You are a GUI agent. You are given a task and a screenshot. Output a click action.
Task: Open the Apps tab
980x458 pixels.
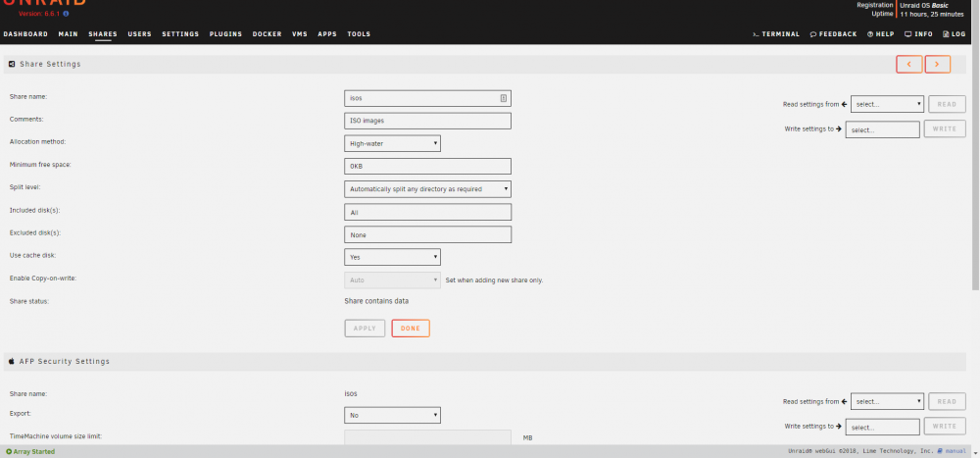pos(327,34)
